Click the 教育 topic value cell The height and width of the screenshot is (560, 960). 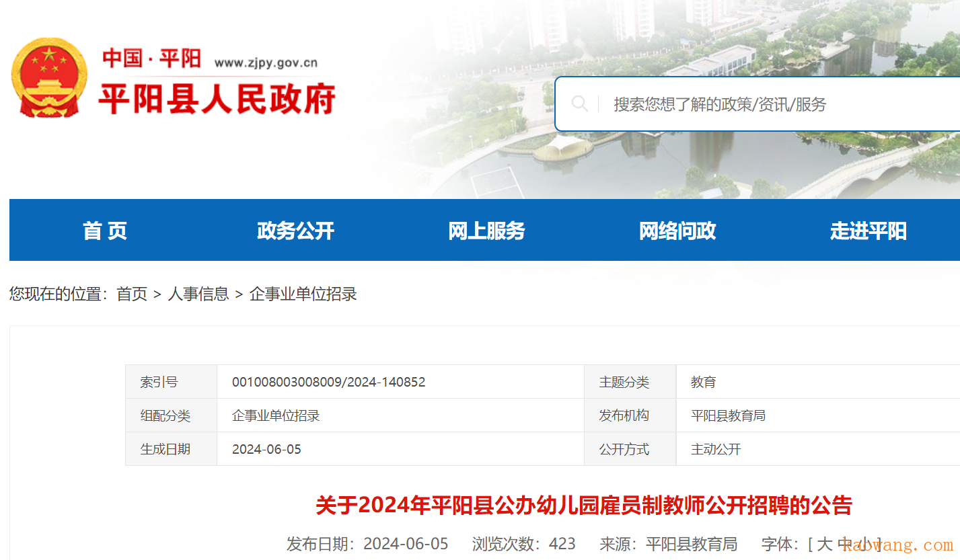pyautogui.click(x=818, y=382)
